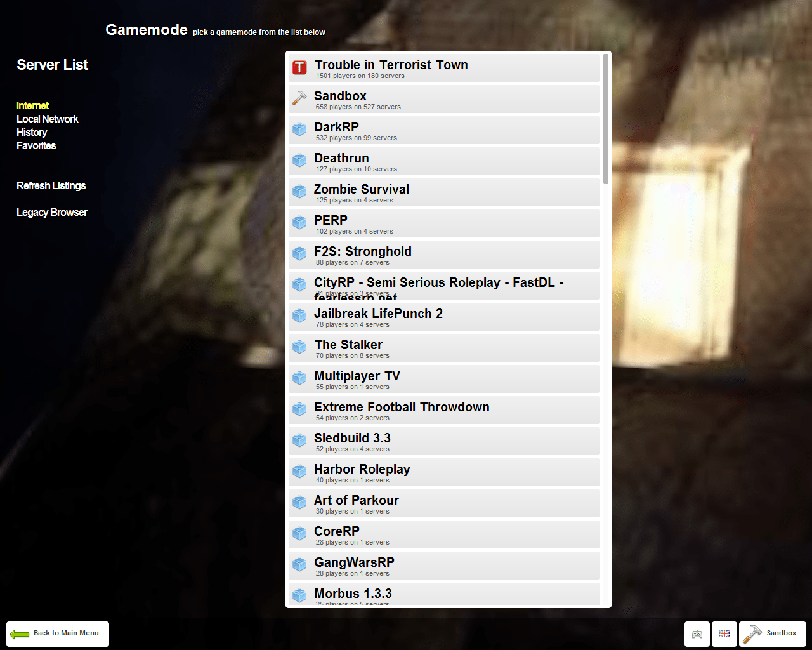Select the Trouble in Terrorist Town gamemode icon

click(x=299, y=67)
